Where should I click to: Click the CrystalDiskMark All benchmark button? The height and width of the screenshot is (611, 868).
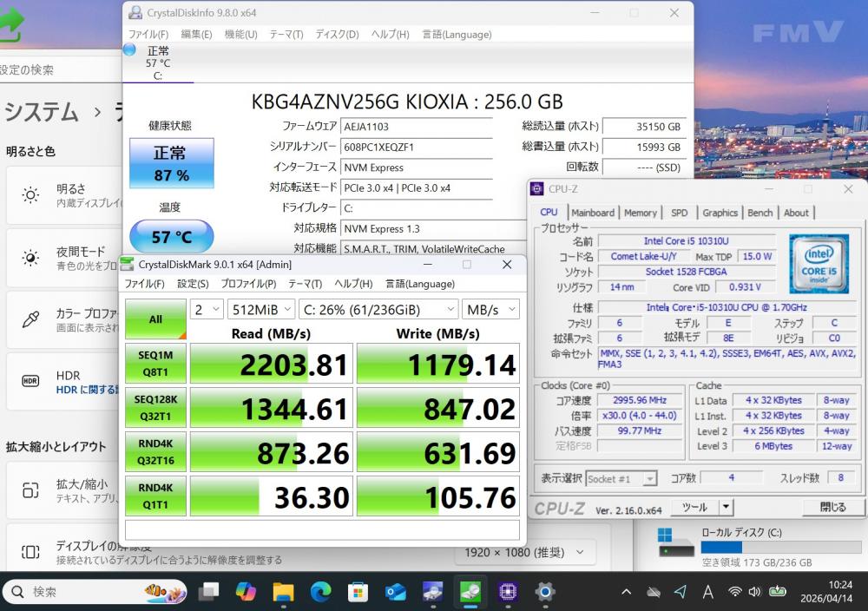[x=155, y=319]
